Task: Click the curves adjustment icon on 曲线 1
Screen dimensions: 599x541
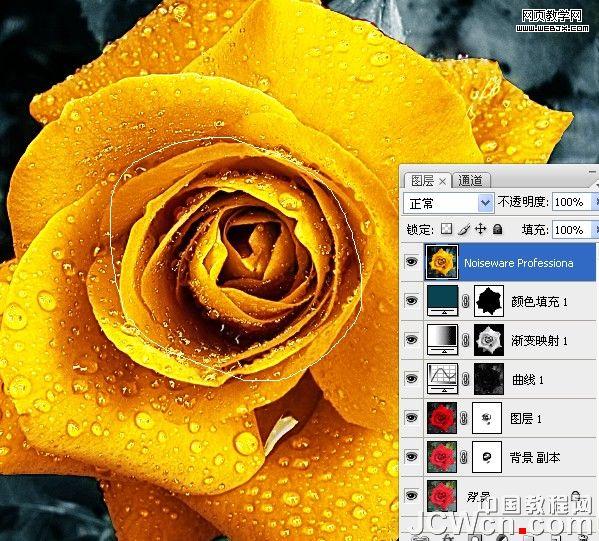Action: (442, 378)
